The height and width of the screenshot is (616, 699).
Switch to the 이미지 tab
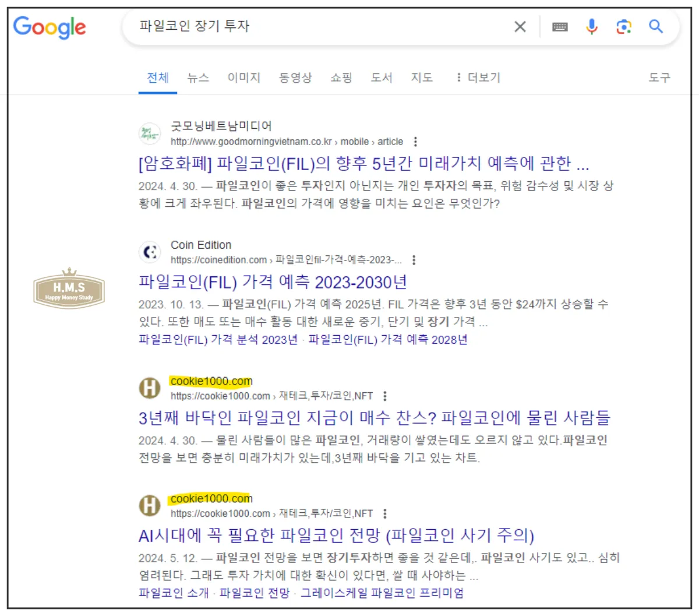tap(243, 77)
